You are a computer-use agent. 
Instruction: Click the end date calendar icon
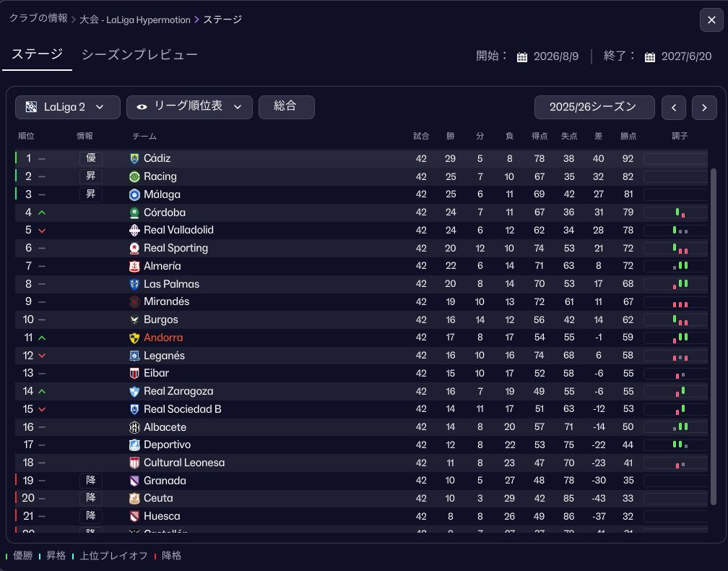tap(650, 57)
